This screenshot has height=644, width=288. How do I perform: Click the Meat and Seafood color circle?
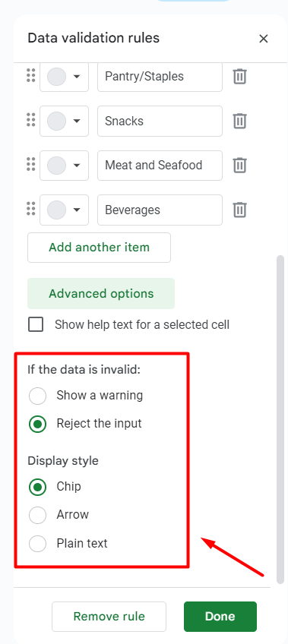pyautogui.click(x=57, y=165)
